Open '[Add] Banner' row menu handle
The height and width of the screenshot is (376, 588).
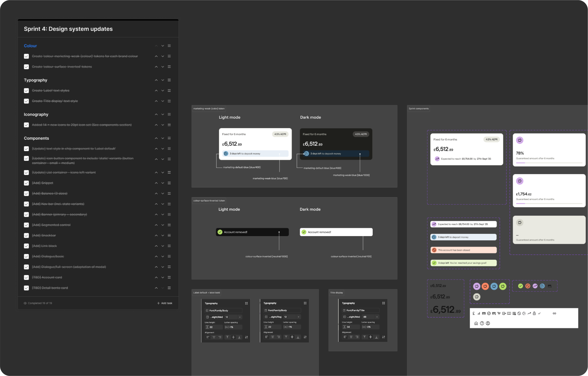pos(169,214)
